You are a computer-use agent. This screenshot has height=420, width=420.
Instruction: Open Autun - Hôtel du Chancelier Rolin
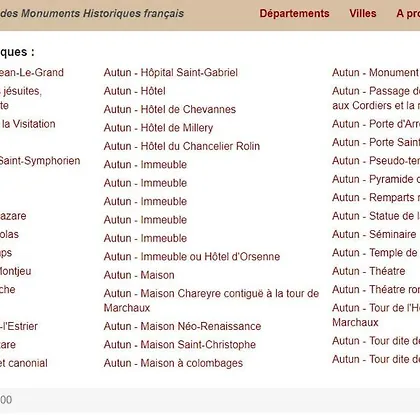(182, 146)
